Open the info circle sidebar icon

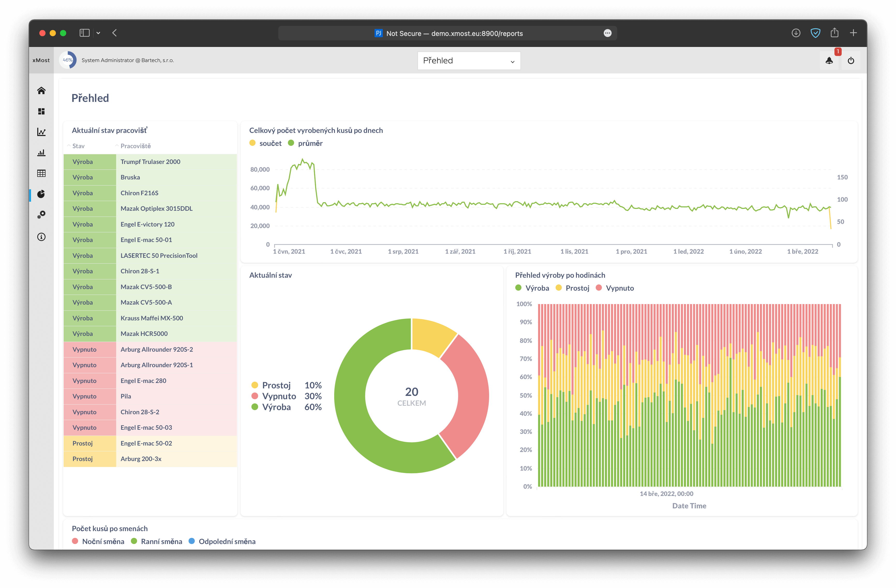tap(41, 237)
